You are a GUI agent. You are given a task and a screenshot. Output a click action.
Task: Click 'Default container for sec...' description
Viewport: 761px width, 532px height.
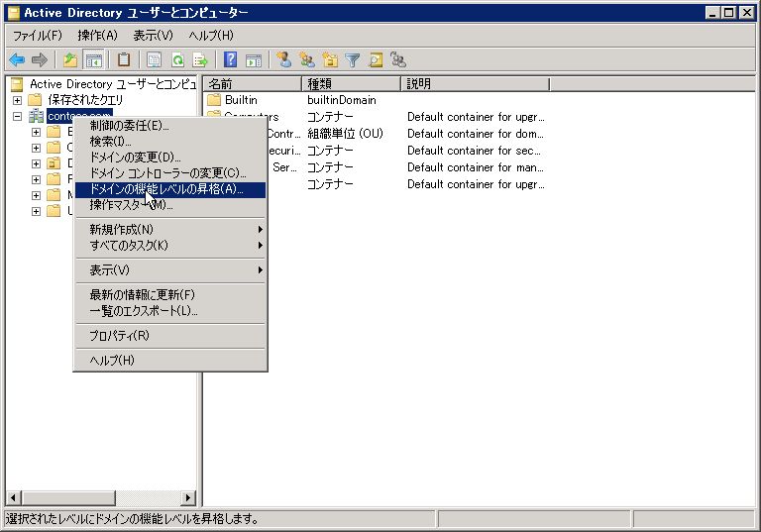(474, 151)
